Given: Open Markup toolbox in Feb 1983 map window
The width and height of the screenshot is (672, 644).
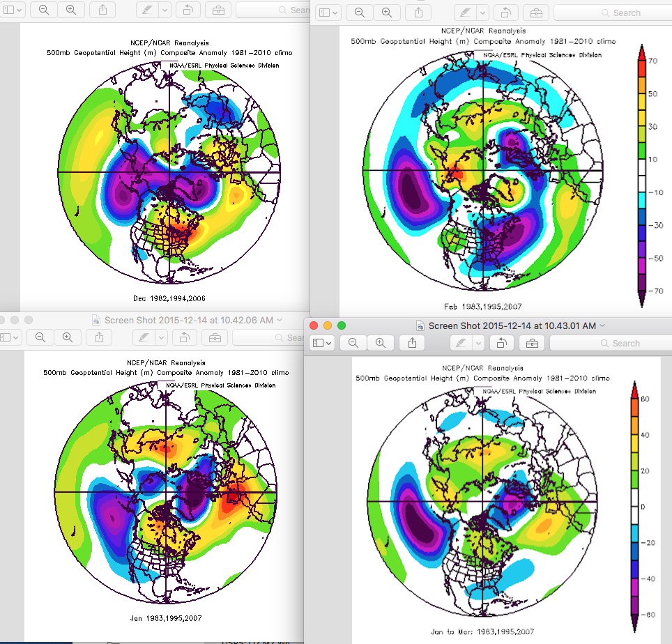Looking at the screenshot, I should point(535,13).
